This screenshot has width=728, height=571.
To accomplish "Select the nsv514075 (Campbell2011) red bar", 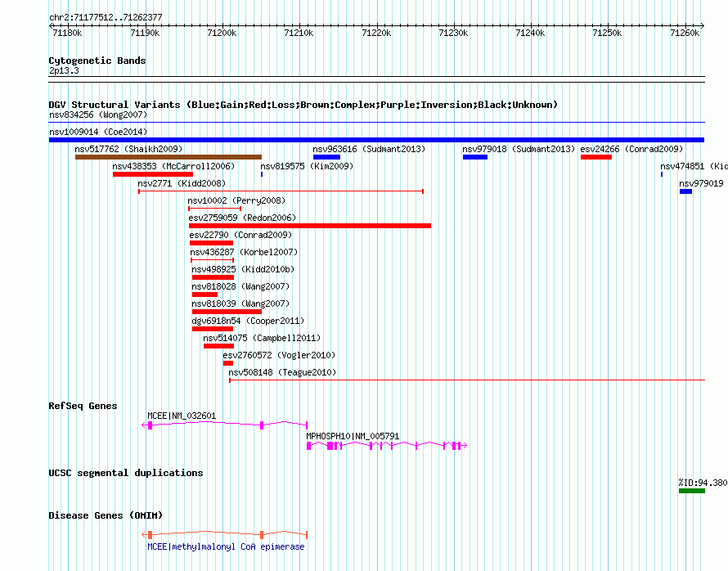I will [218, 346].
